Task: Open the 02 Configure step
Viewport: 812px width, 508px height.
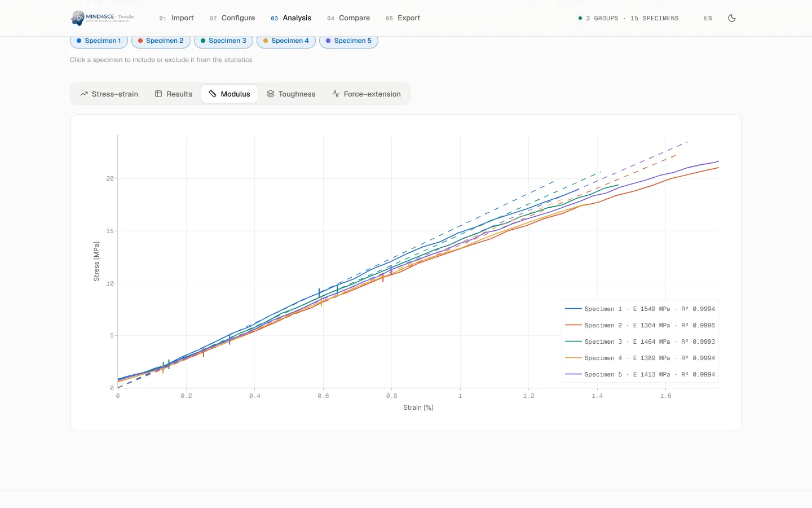Action: tap(232, 18)
